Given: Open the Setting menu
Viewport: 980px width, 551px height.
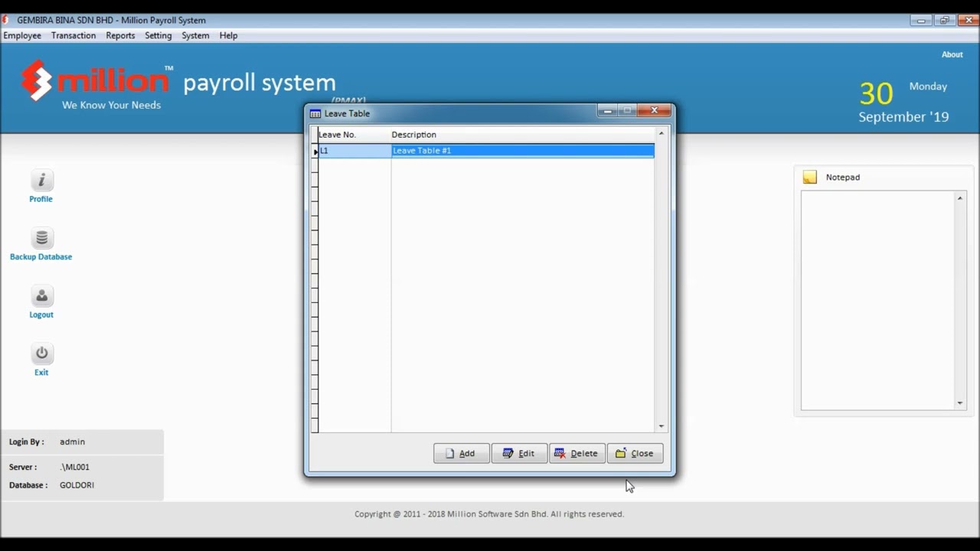Looking at the screenshot, I should click(158, 35).
